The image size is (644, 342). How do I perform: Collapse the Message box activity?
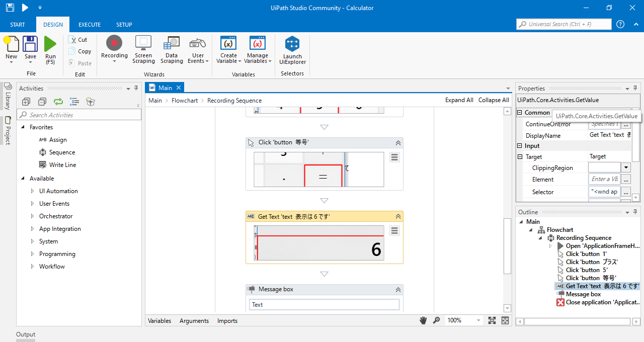pos(398,290)
